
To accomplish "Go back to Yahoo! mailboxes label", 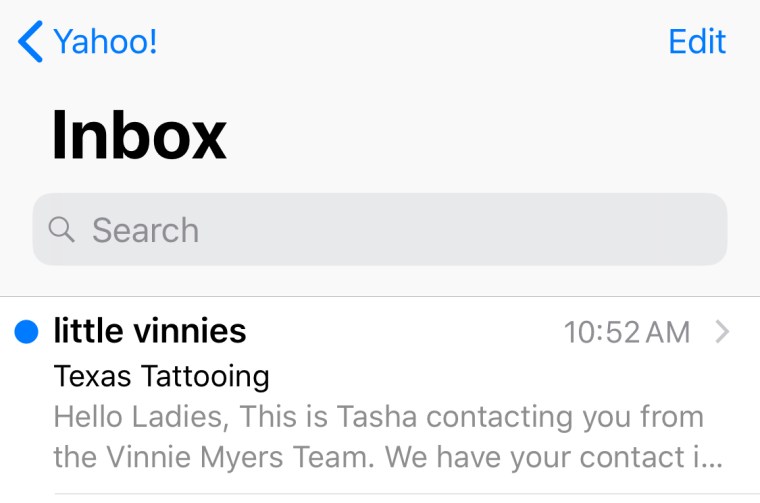I will 105,42.
